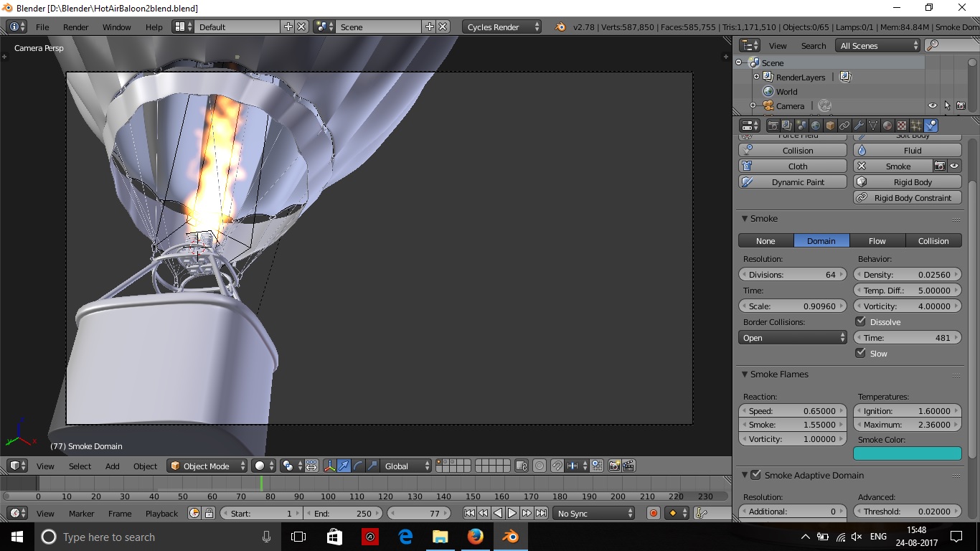Toggle the preview range clock icon
This screenshot has height=551, width=980.
[194, 513]
